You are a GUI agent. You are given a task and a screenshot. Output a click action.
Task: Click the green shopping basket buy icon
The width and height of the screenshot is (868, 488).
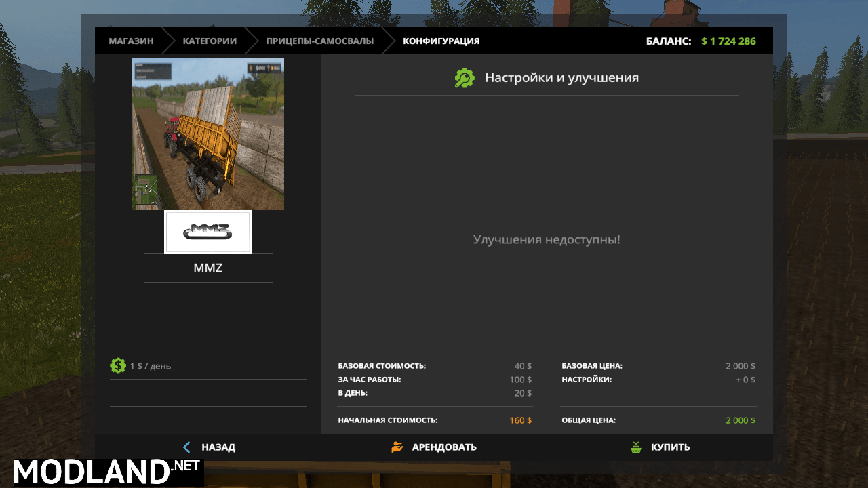tap(636, 447)
